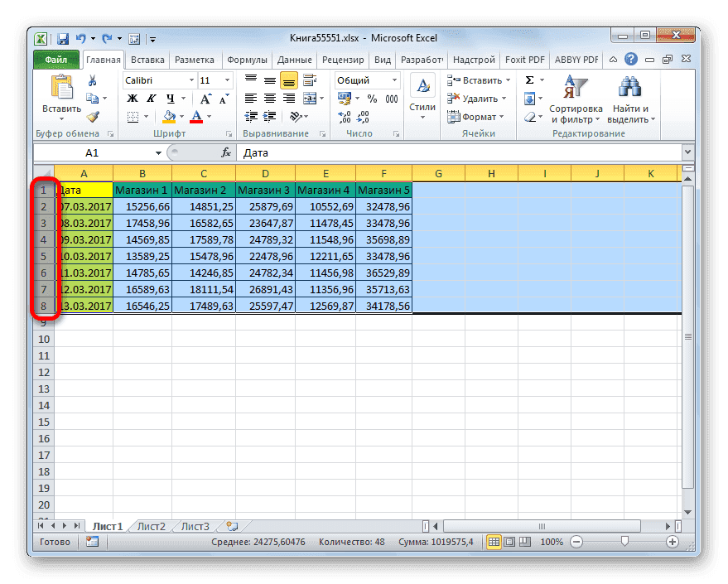Click the Copy icon in clipboard group
This screenshot has height=584, width=728.
pyautogui.click(x=94, y=97)
